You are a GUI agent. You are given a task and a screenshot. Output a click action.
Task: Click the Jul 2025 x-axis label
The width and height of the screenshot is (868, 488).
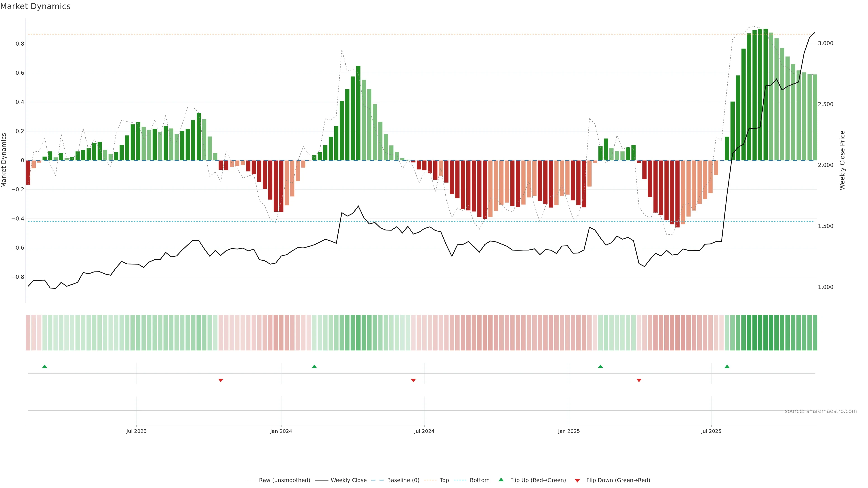[x=711, y=431]
